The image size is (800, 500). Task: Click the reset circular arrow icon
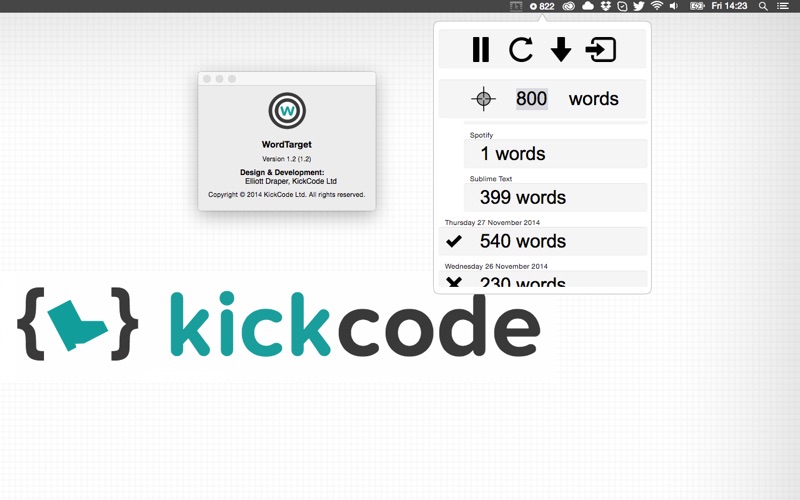point(521,49)
